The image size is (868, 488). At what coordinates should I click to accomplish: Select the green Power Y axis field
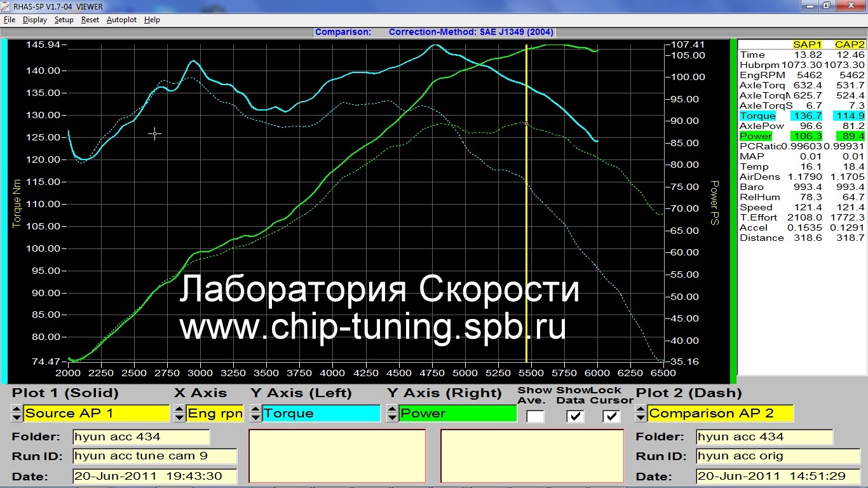pos(458,414)
